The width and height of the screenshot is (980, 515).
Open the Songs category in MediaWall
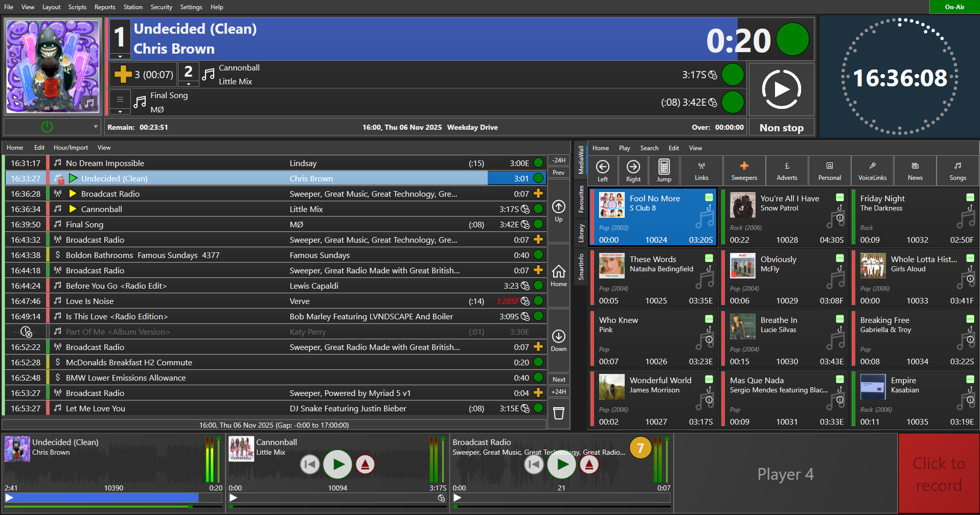tap(957, 170)
